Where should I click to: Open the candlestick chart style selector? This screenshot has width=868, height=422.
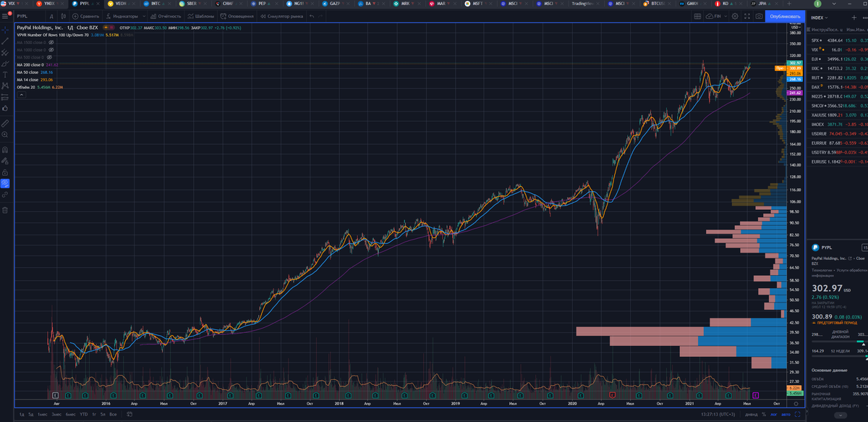(64, 15)
